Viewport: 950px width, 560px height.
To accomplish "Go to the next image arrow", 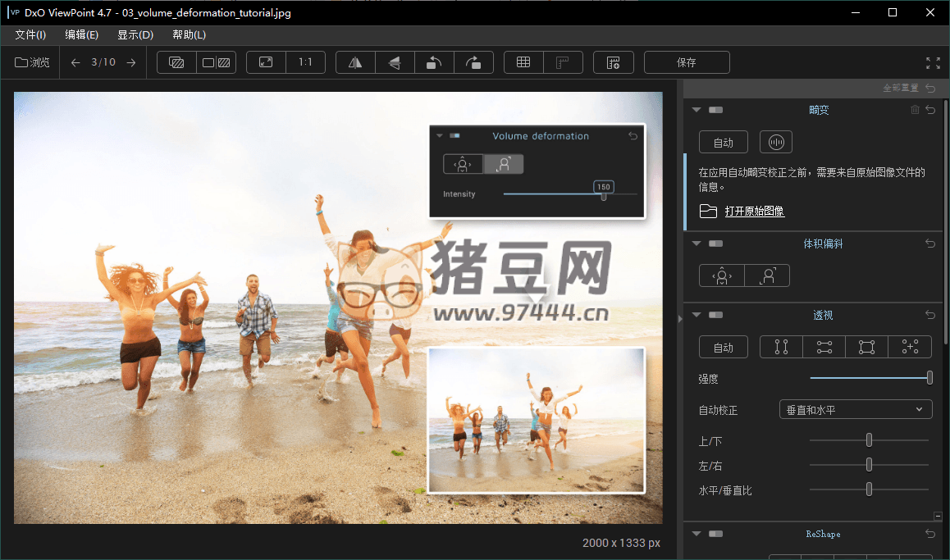I will (131, 63).
